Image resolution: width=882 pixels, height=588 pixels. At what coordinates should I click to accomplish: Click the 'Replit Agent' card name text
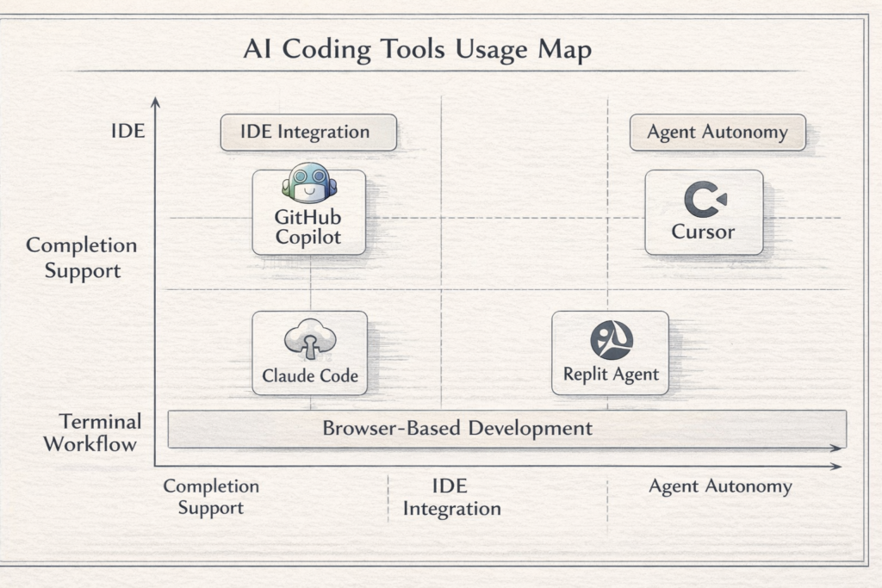coord(610,374)
